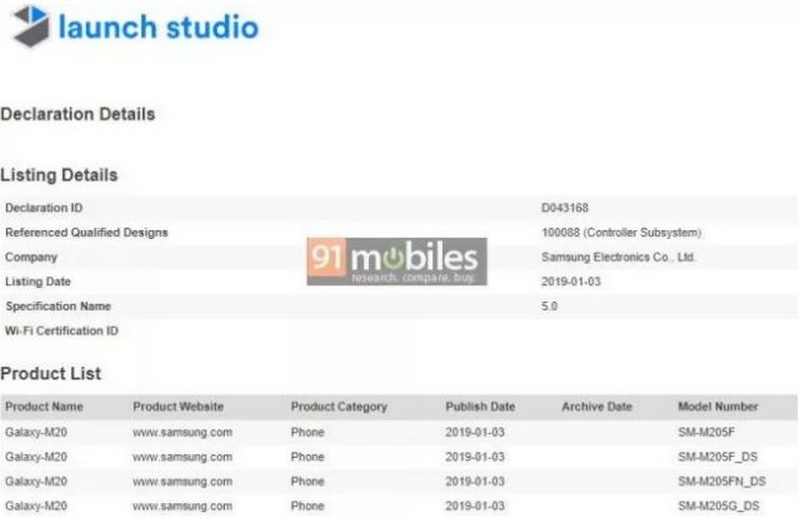Select model number SM-M205F
This screenshot has height=518, width=800.
pyautogui.click(x=706, y=432)
